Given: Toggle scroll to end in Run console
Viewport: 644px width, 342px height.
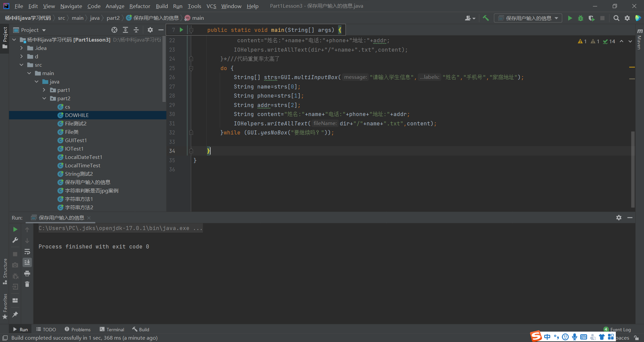Looking at the screenshot, I should tap(27, 262).
